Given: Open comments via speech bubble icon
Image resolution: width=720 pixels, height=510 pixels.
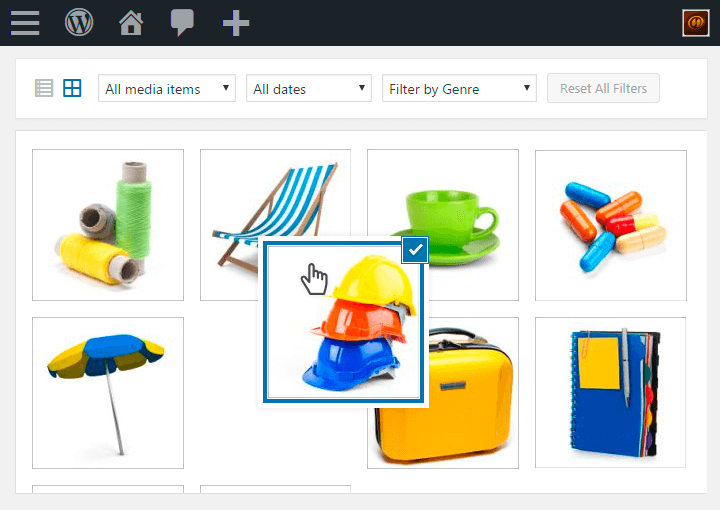Looking at the screenshot, I should click(x=182, y=22).
